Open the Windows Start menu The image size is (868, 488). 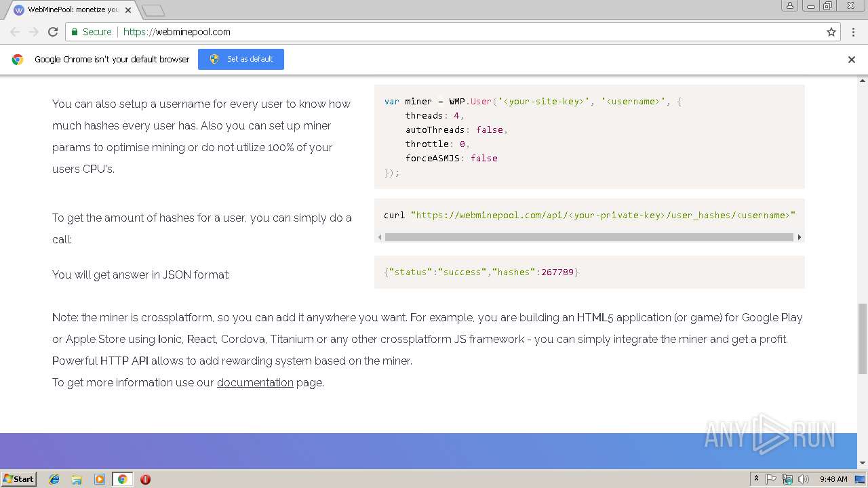coord(18,479)
